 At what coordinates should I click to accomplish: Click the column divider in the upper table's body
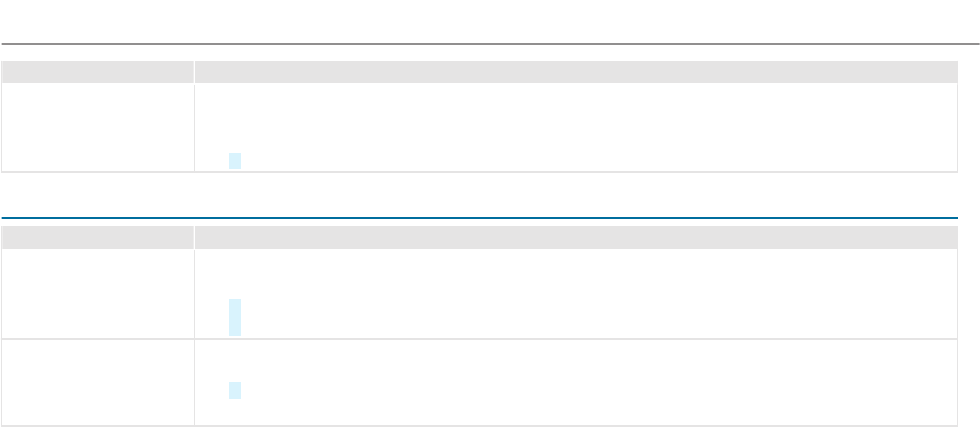(194, 127)
